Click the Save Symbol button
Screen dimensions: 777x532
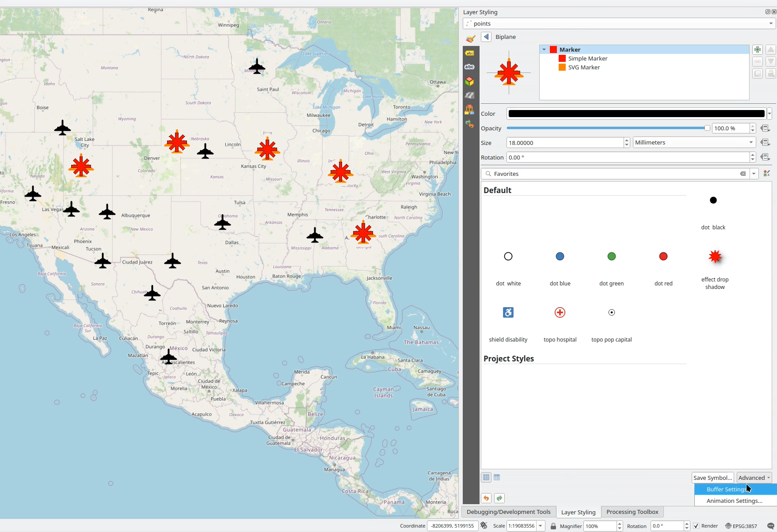712,478
